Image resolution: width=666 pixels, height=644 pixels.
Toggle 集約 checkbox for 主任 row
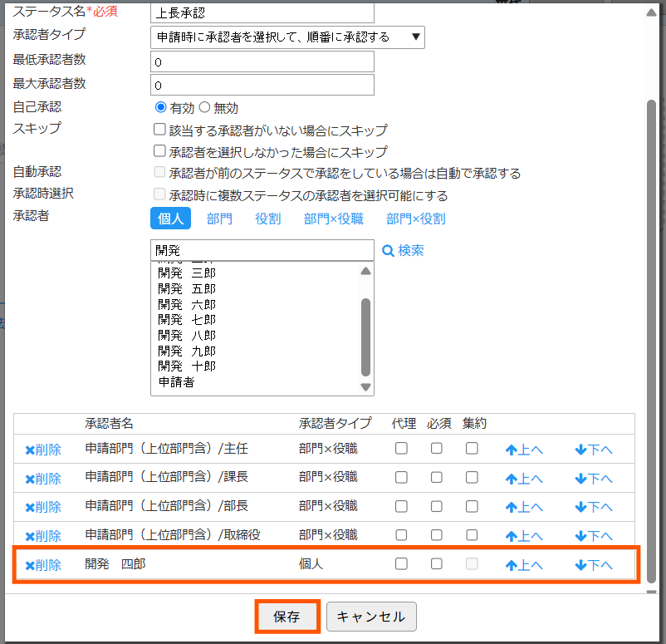tap(472, 449)
